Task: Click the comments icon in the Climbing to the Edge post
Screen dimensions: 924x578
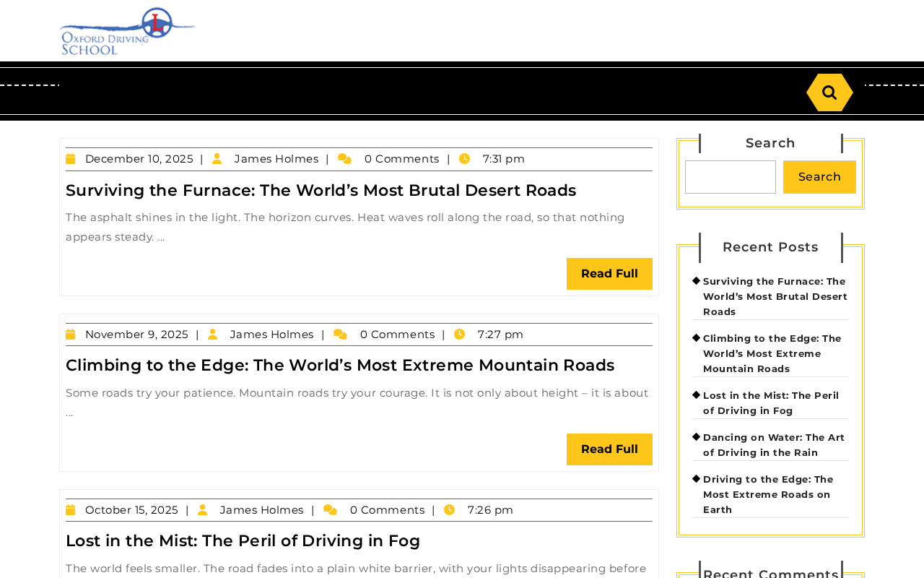Action: point(341,335)
